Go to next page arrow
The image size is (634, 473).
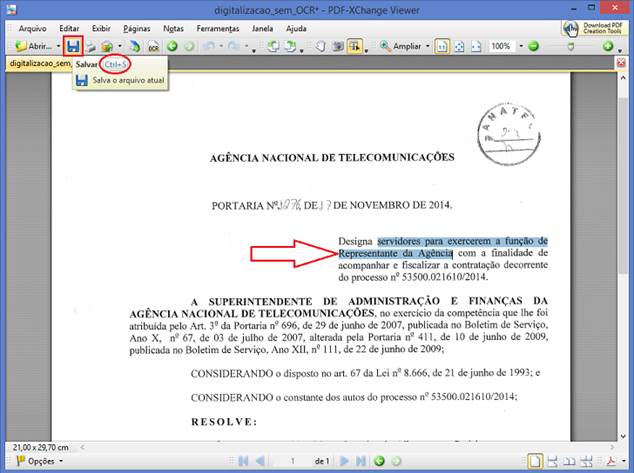(344, 461)
